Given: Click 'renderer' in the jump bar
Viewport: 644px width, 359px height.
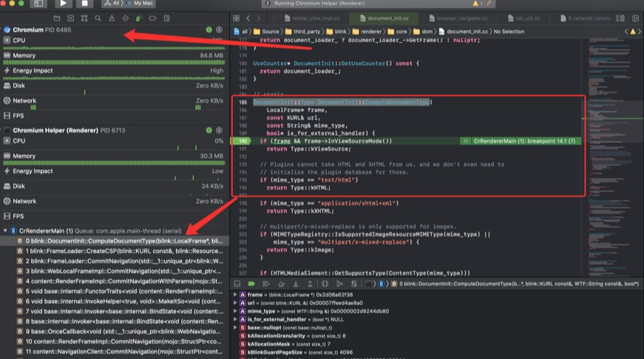Looking at the screenshot, I should click(367, 32).
